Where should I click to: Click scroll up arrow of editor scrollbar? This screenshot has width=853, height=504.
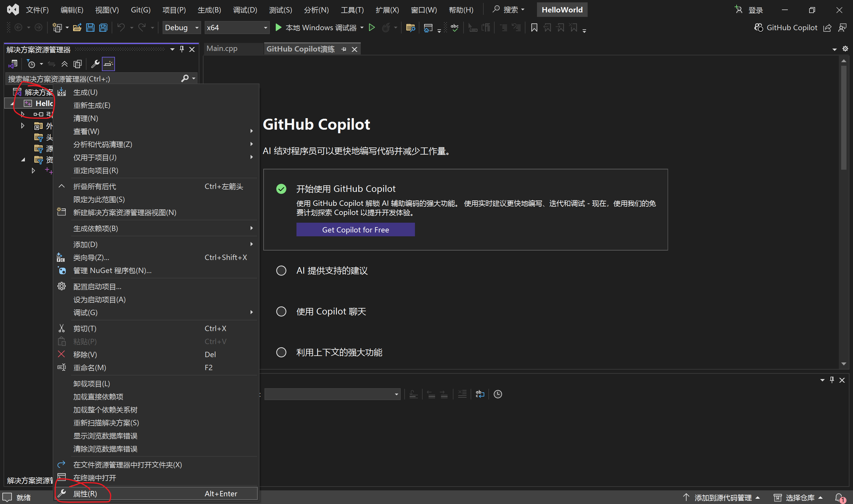[844, 61]
